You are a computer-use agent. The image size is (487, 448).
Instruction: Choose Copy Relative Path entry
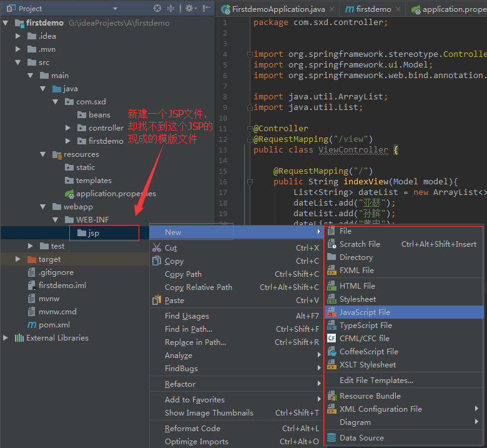click(237, 287)
